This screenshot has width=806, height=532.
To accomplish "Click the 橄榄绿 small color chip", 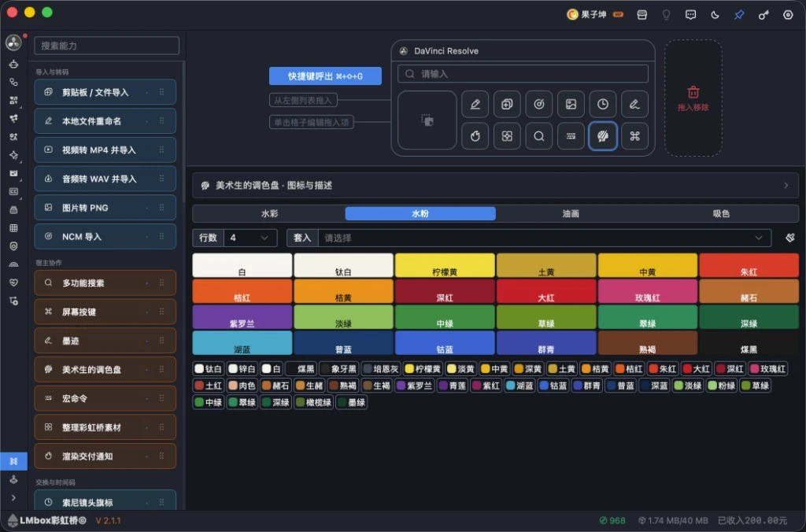I will (x=313, y=402).
